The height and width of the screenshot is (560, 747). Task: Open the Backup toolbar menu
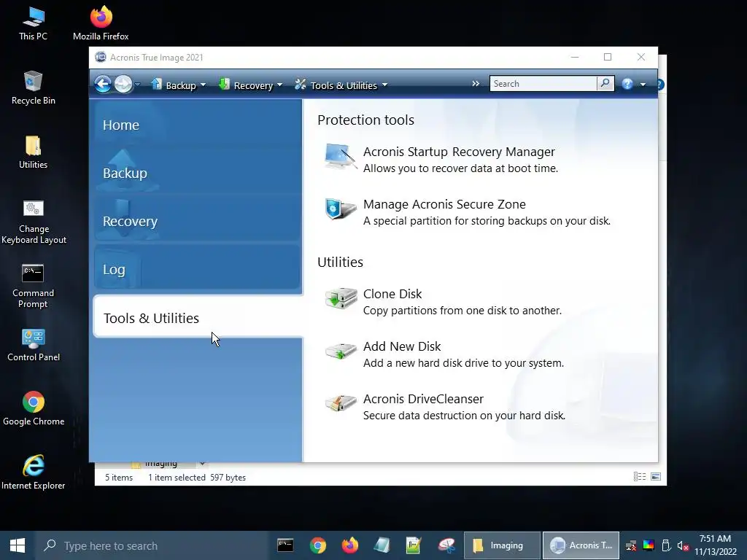(x=179, y=85)
